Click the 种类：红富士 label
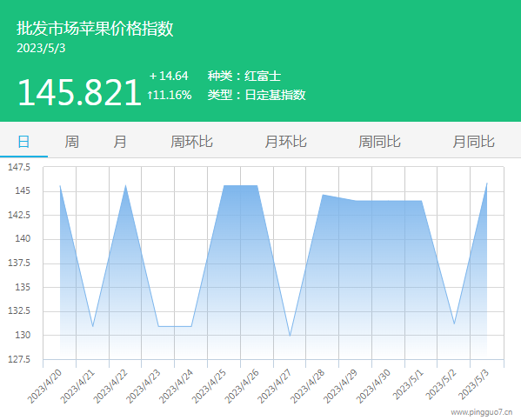 click(x=244, y=77)
